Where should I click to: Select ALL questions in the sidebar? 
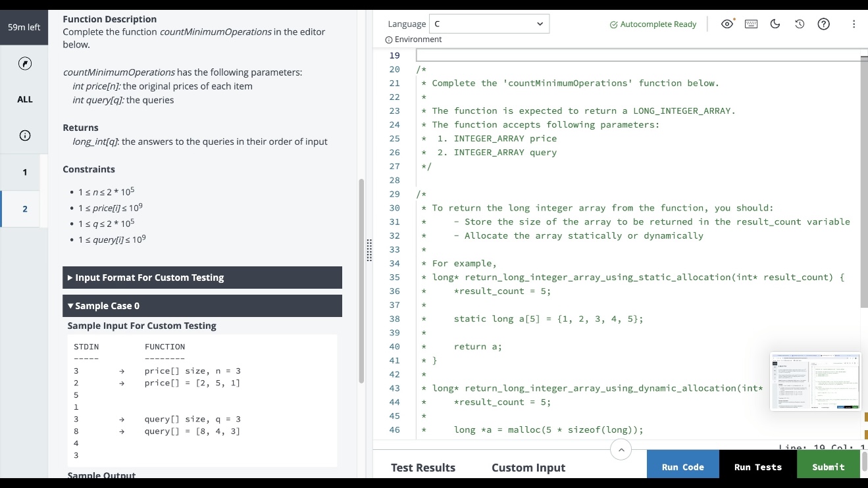(24, 99)
